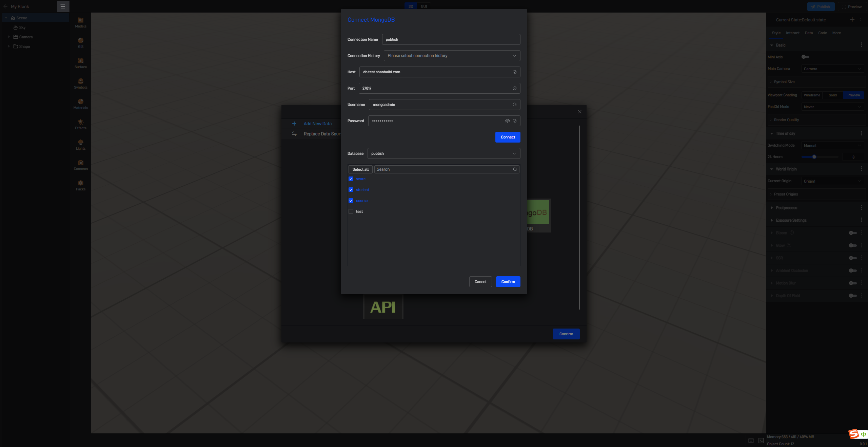Viewport: 868px width, 447px height.
Task: Open the Effects library icon
Action: 81,124
